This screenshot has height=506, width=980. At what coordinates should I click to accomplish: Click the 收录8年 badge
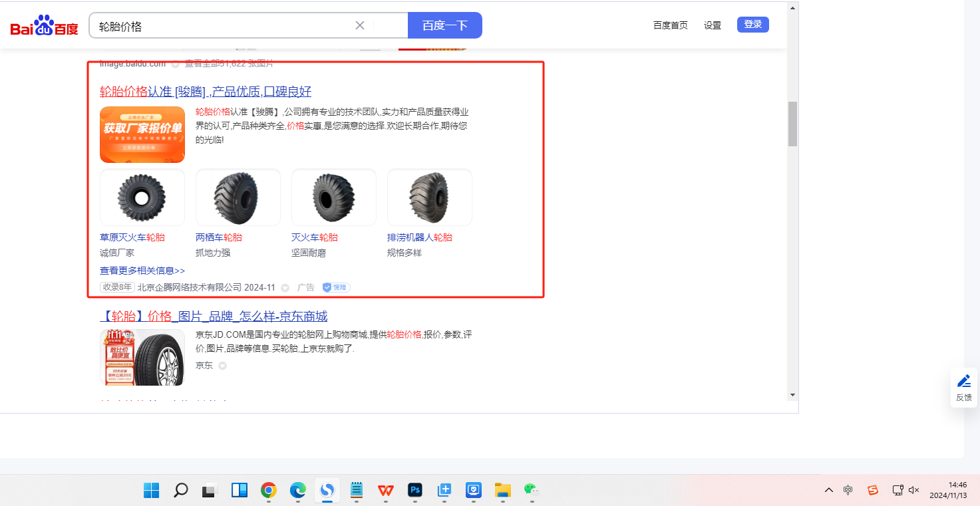117,287
